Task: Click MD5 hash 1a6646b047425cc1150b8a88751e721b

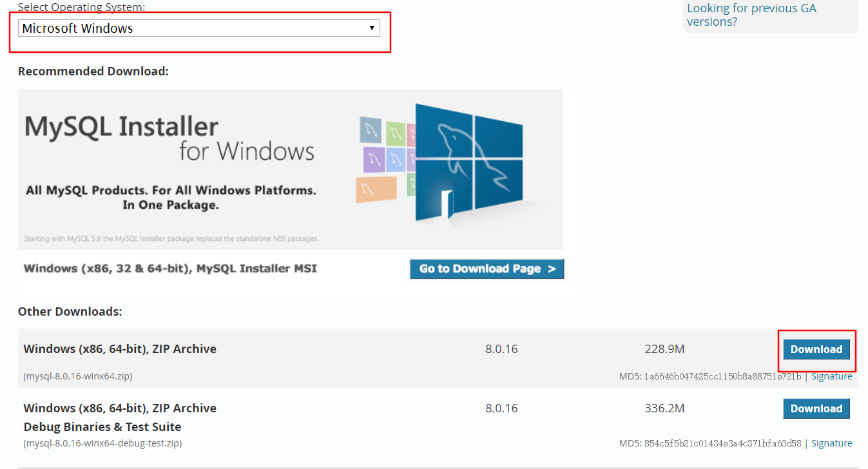Action: tap(722, 376)
